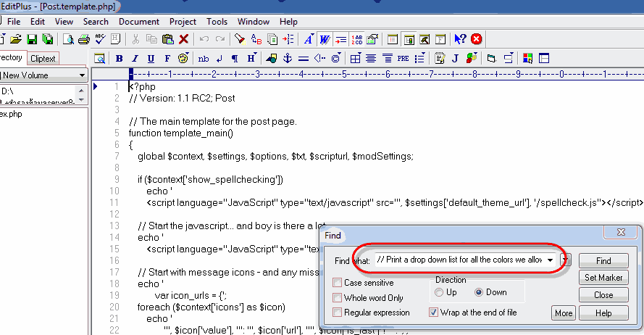Run the ABC spell check tool

[x=100, y=39]
